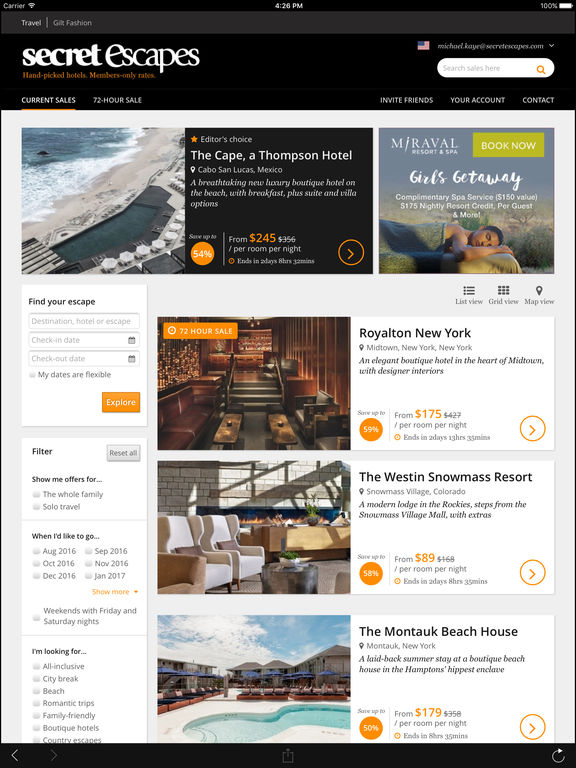
Task: Click the Westin Snowmass Resort photo
Action: point(254,527)
